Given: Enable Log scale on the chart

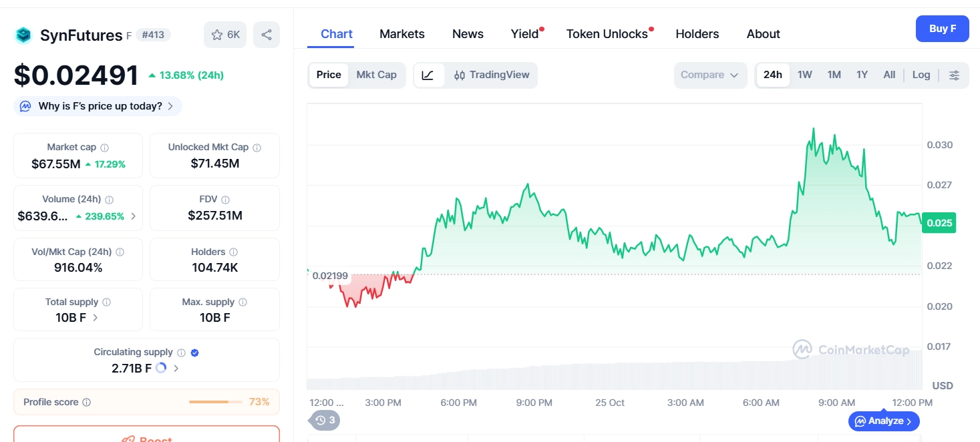Looking at the screenshot, I should 921,75.
